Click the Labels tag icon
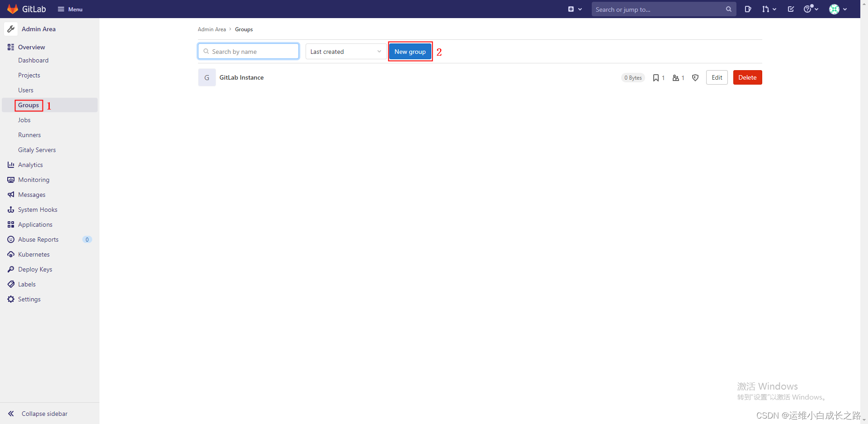This screenshot has height=424, width=868. (x=11, y=284)
